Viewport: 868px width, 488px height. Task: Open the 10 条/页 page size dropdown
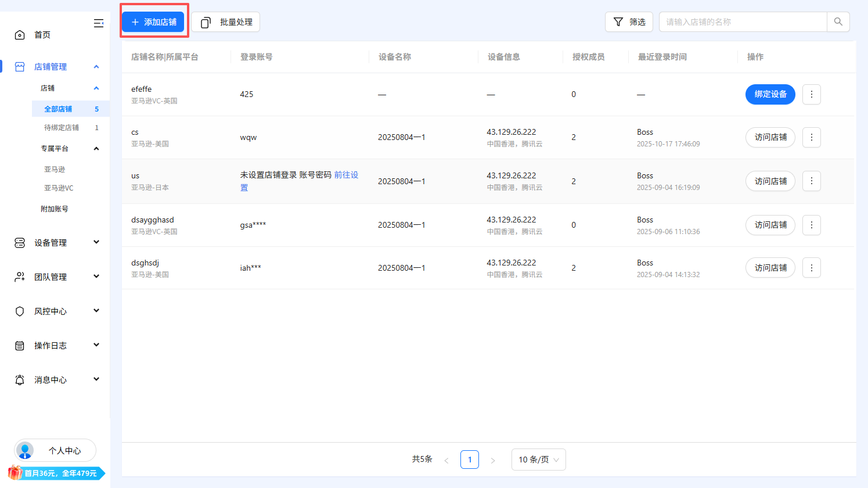pyautogui.click(x=538, y=460)
